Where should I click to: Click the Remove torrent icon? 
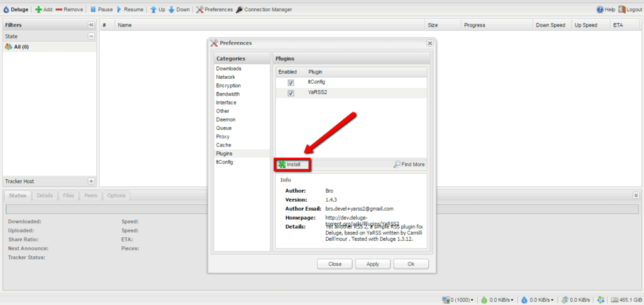(x=59, y=10)
